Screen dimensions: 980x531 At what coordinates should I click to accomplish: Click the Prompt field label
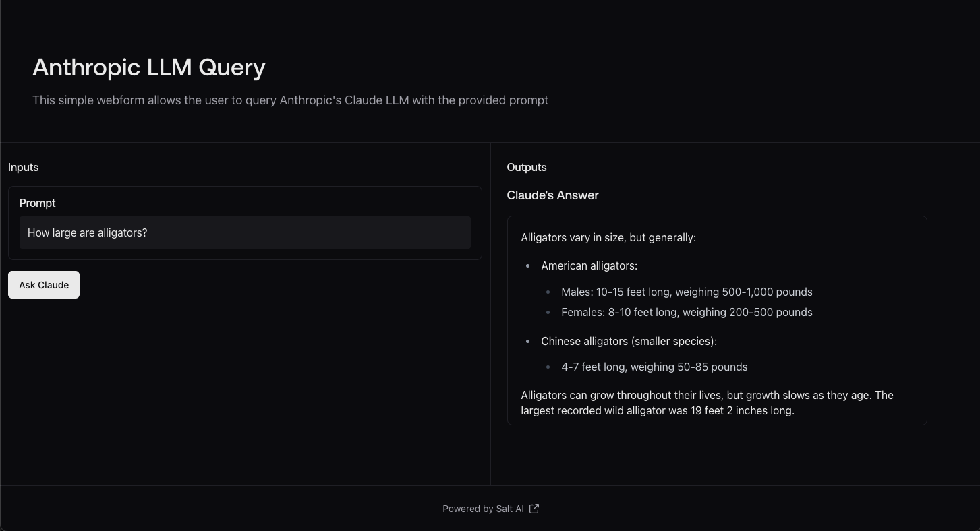tap(37, 203)
